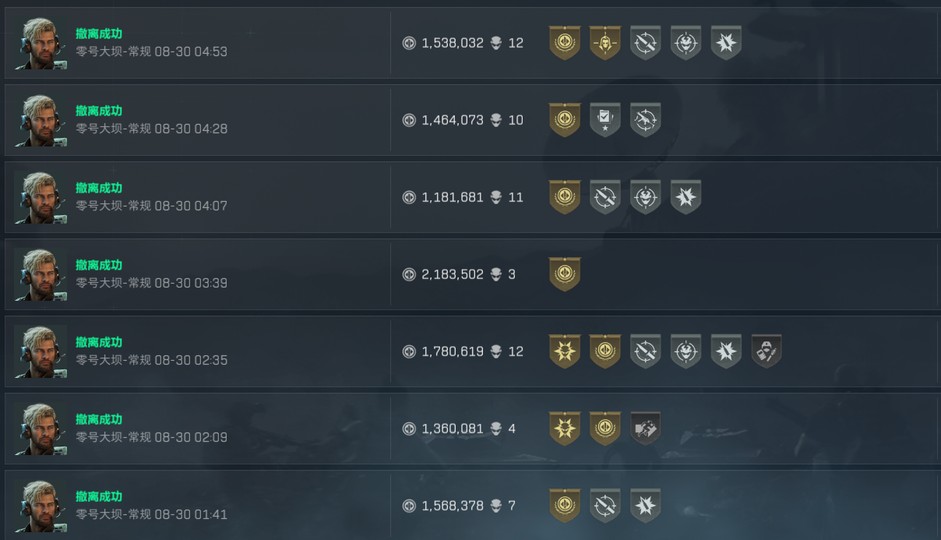Click the gold spiky skull badge in the 02:35 match

click(565, 351)
